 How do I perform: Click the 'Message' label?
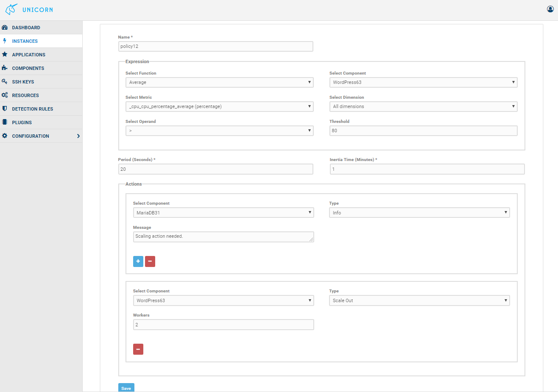(x=142, y=228)
